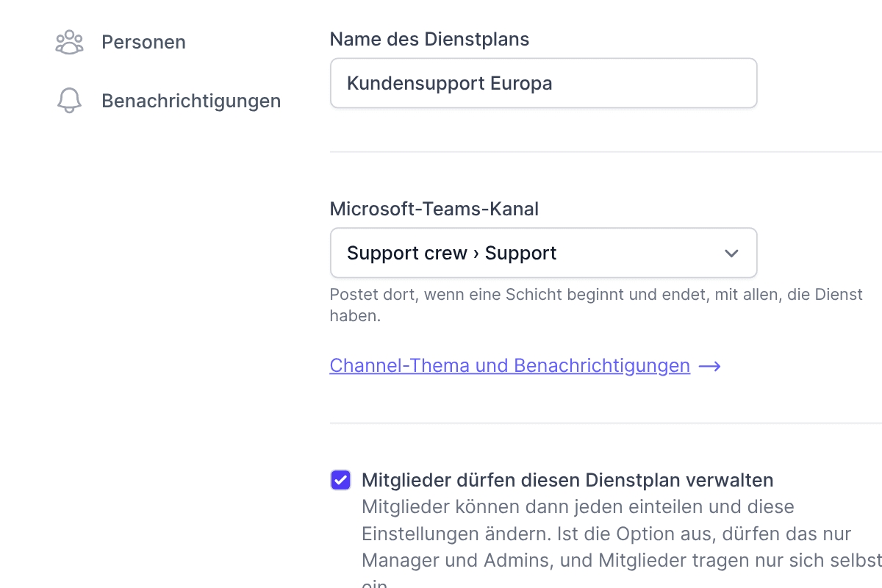
Task: Click the label 'Mitglieder dürfen diesen Dienstplan verwalten'
Action: (x=567, y=480)
